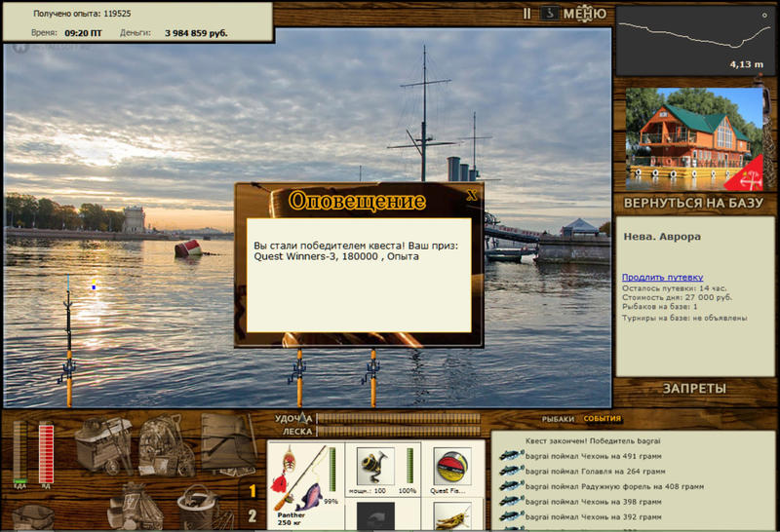Viewport: 780px width, 532px height.
Task: Open the camouflage backpack icon
Action: pyautogui.click(x=167, y=446)
